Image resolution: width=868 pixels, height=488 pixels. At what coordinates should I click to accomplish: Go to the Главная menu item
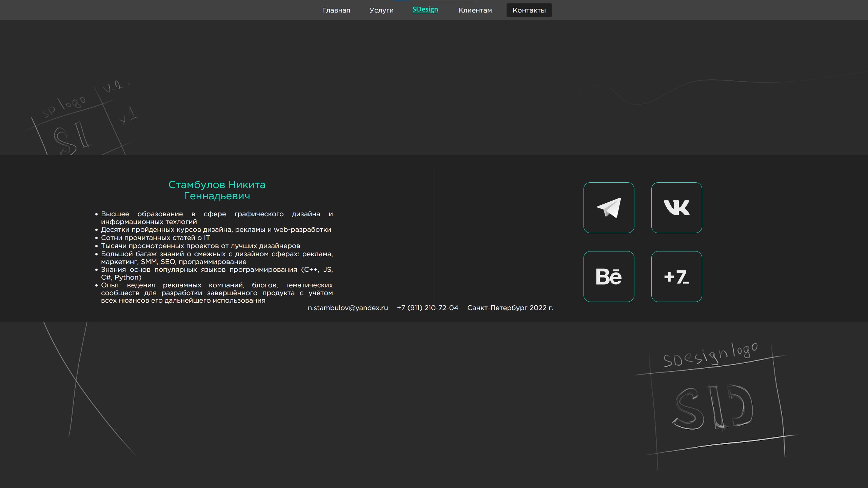[336, 10]
